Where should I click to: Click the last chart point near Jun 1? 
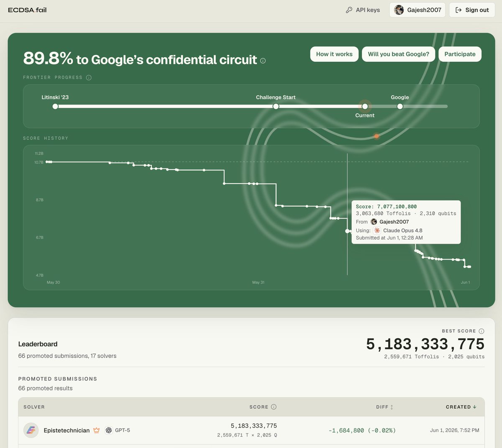[x=470, y=267]
